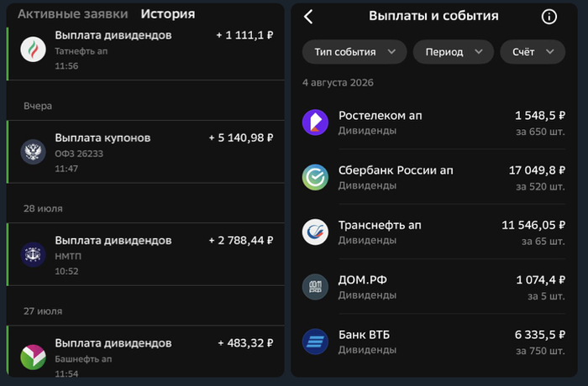The width and height of the screenshot is (588, 386).
Task: Open the Сбербанк России ап row title
Action: (396, 170)
